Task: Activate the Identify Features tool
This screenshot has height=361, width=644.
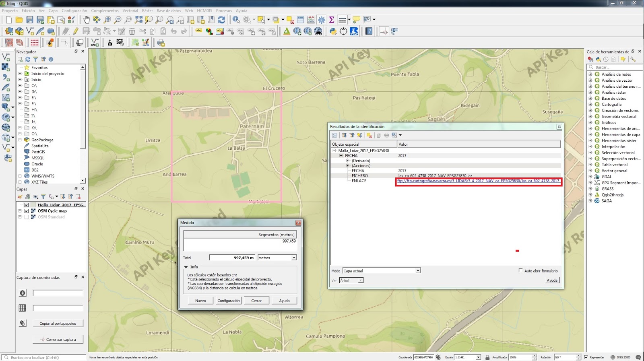Action: coord(236,20)
